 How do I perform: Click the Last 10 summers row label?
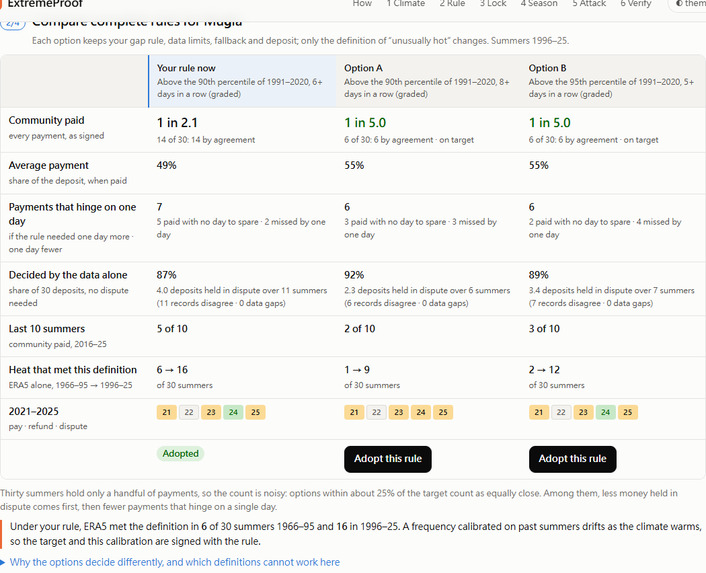47,329
